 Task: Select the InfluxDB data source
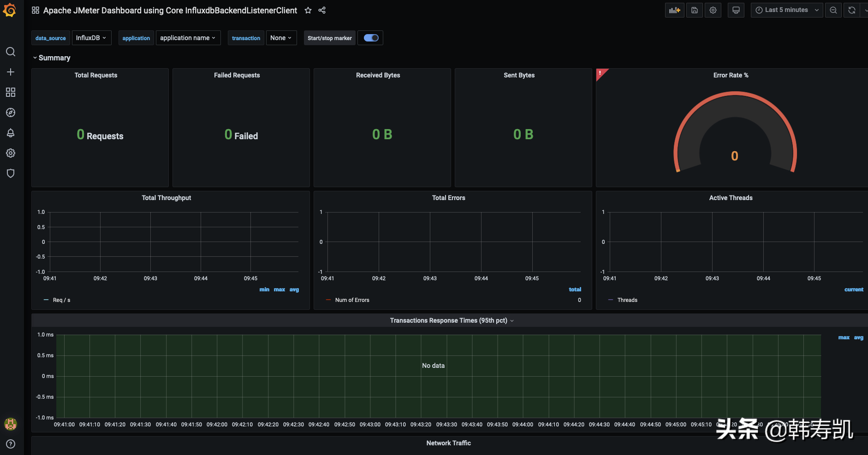click(91, 37)
